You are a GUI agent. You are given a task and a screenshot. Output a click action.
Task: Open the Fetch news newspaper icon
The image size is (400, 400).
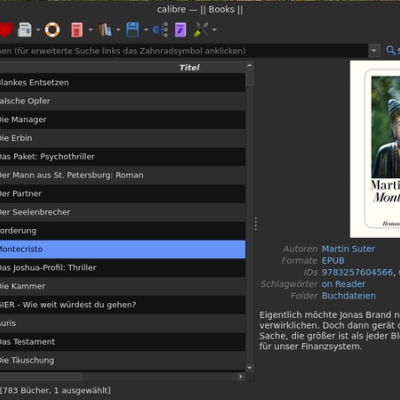pyautogui.click(x=25, y=30)
